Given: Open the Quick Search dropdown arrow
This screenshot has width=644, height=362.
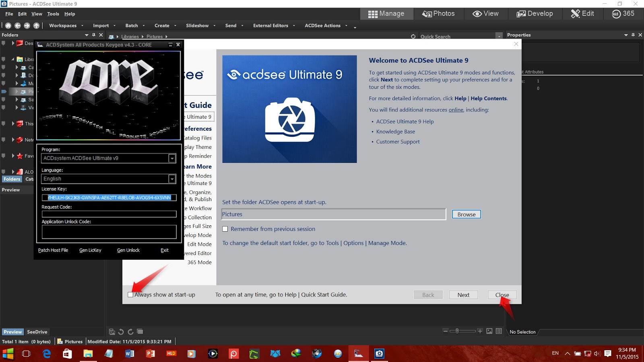Looking at the screenshot, I should (x=499, y=37).
